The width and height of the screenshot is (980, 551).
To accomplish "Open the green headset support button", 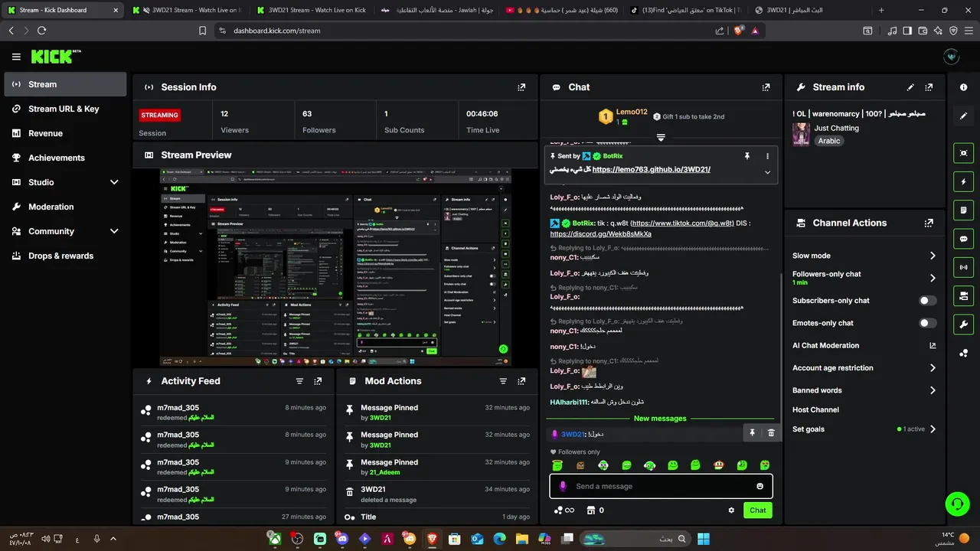I will pos(957,504).
